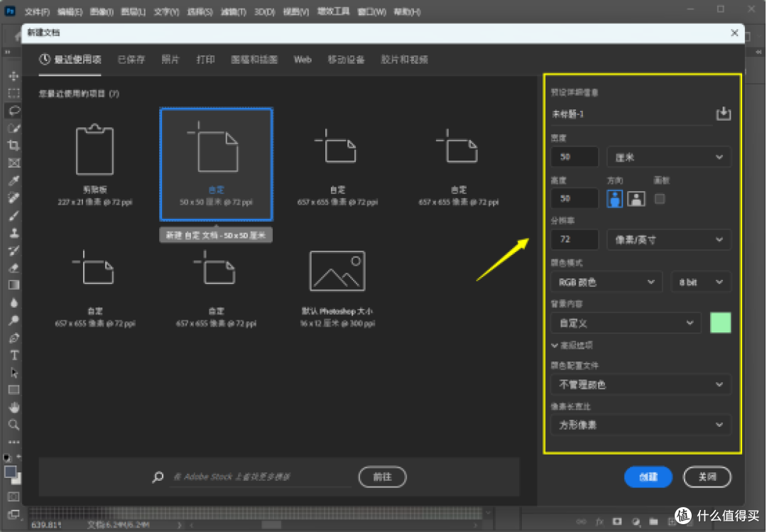Open the Edit Toolbar three-dots menu
This screenshot has width=767, height=532.
point(13,442)
